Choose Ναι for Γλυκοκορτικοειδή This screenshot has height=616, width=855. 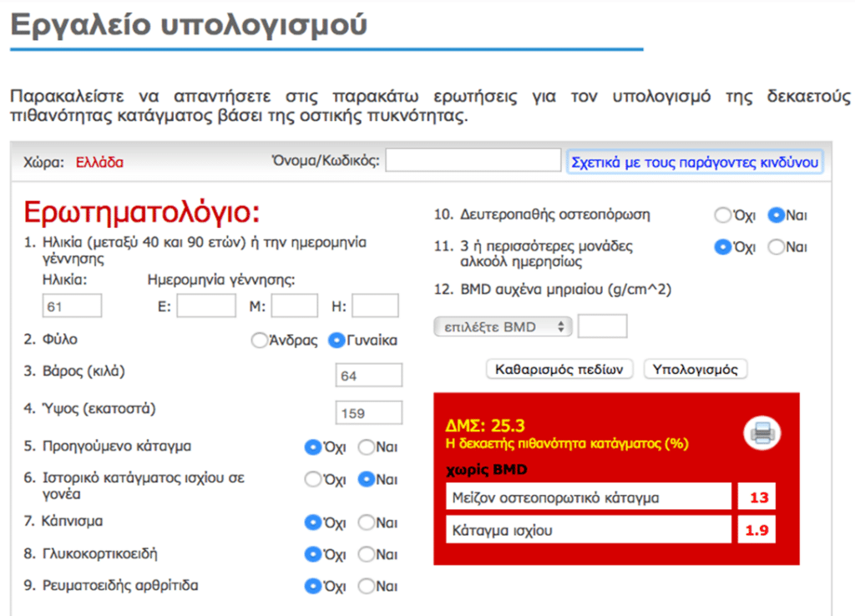click(x=367, y=554)
